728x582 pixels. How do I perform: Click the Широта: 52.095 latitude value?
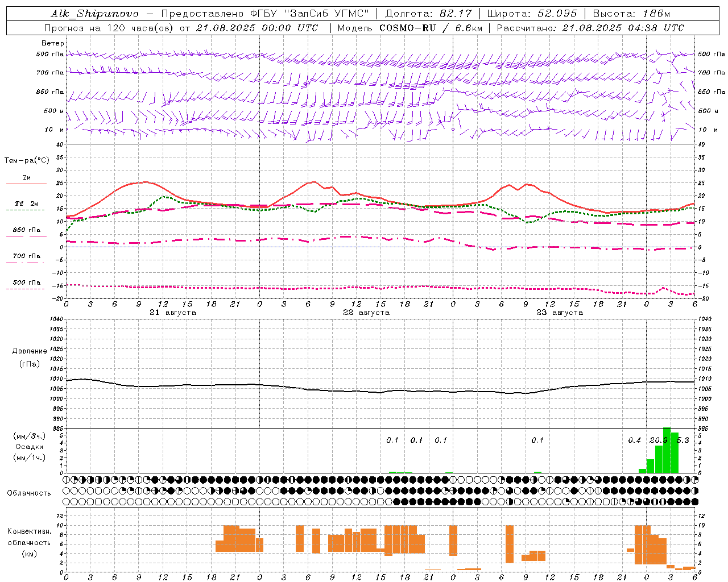click(x=532, y=14)
